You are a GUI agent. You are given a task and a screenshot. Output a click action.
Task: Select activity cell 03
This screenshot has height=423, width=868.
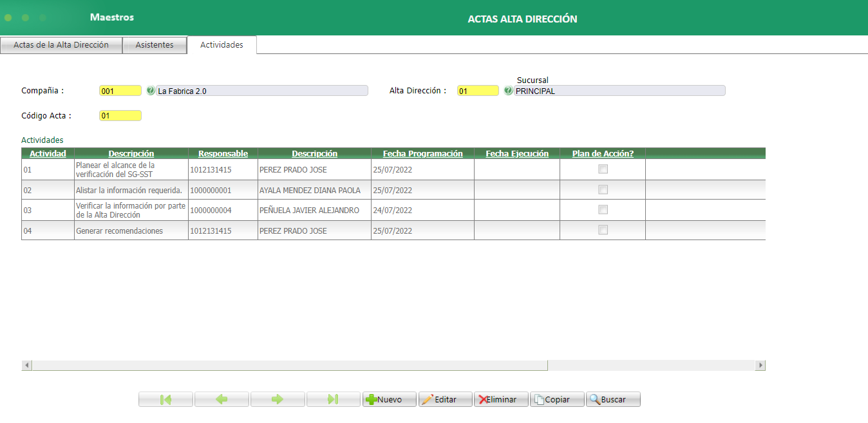click(48, 210)
